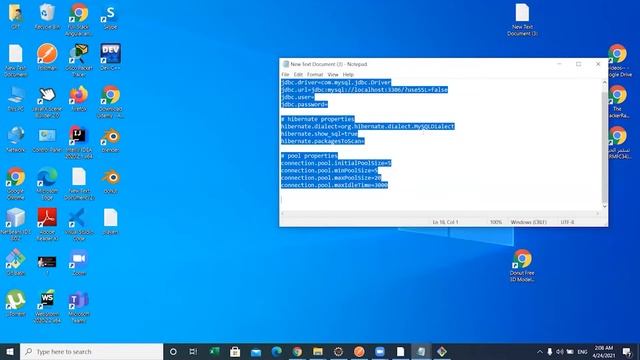This screenshot has height=360, width=640.
Task: Open the notification center icon
Action: pos(627,351)
